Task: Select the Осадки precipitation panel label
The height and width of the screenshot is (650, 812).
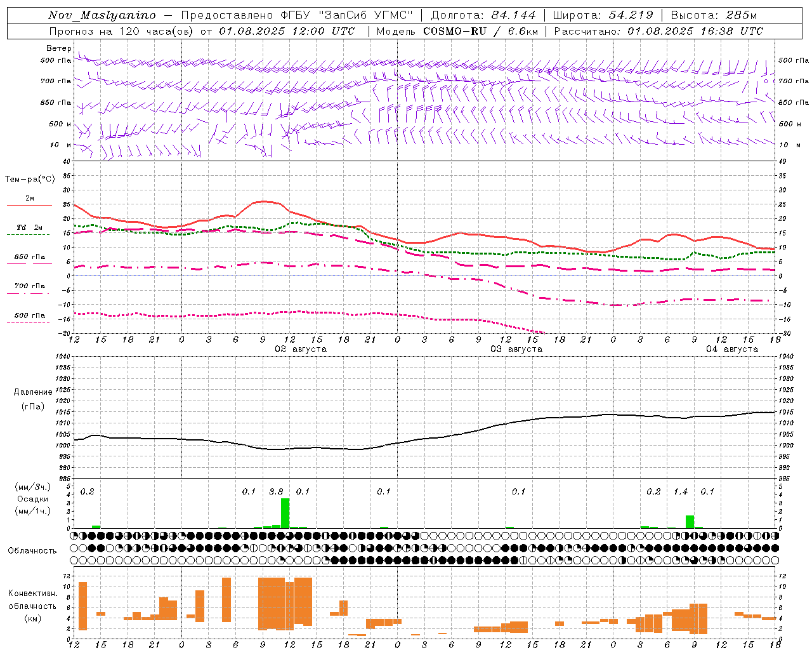Action: 33,499
